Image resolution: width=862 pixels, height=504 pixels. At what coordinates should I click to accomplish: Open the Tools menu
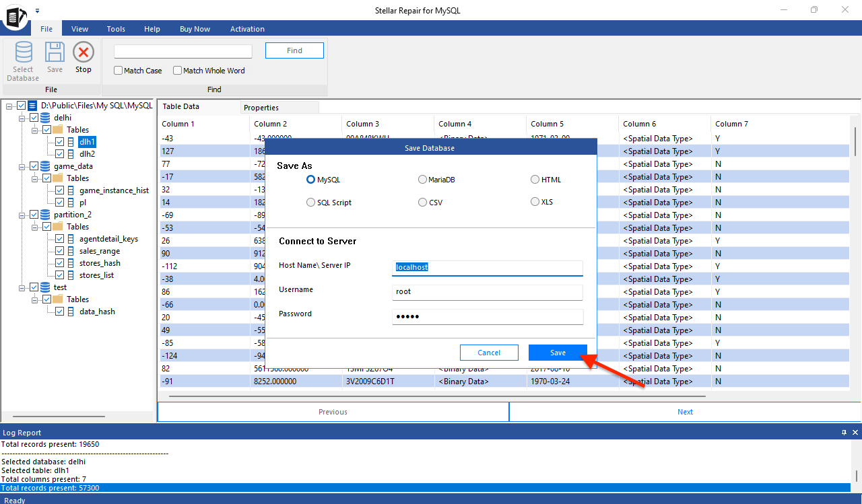click(115, 29)
